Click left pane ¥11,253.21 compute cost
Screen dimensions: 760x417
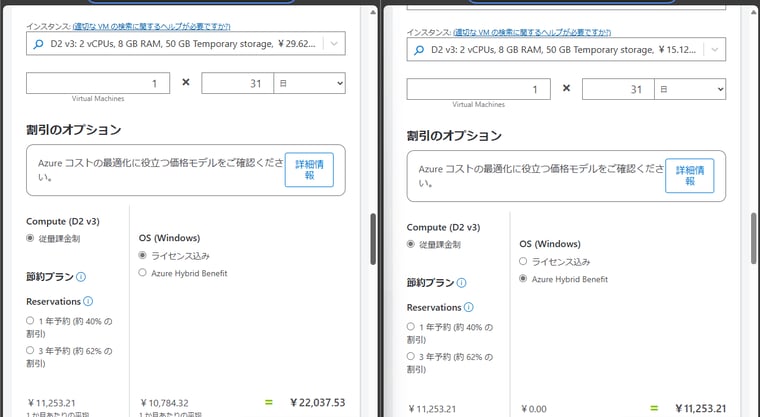coord(51,403)
